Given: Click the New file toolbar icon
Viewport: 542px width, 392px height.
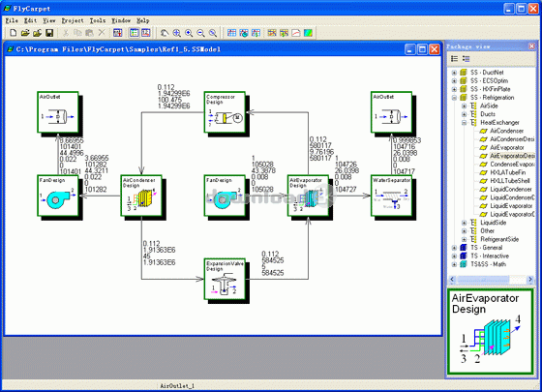Looking at the screenshot, I should tap(14, 33).
